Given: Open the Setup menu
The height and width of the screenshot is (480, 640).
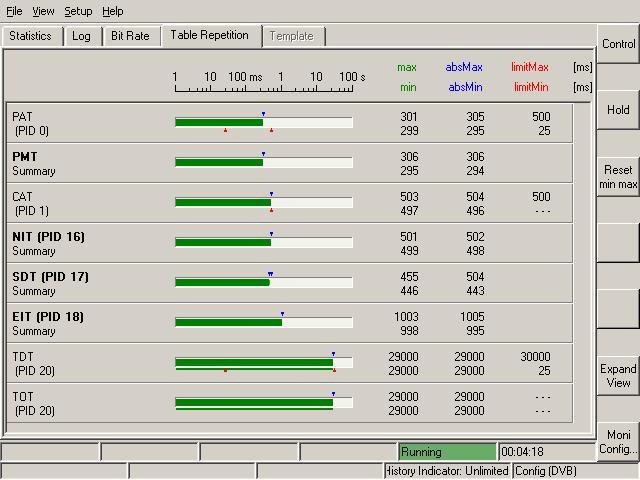Looking at the screenshot, I should pyautogui.click(x=78, y=11).
